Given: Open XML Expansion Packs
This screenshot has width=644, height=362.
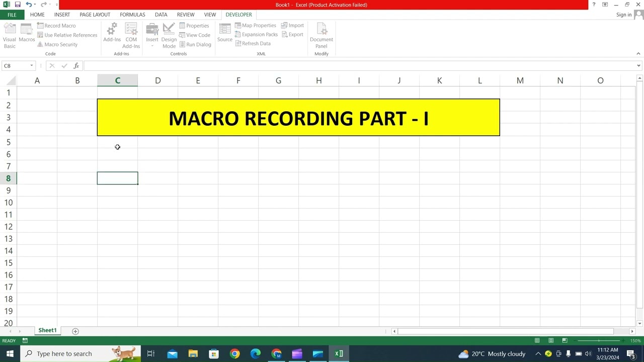Looking at the screenshot, I should click(x=256, y=34).
